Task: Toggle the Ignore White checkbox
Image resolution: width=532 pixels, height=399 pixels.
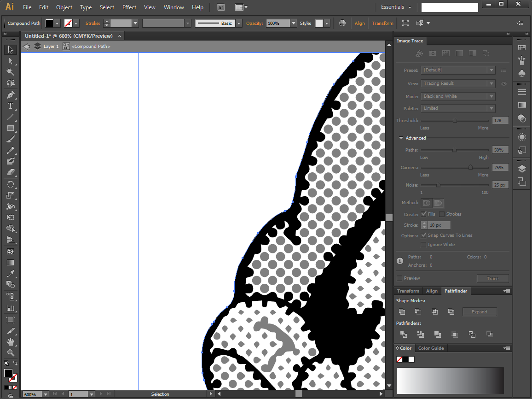Action: pyautogui.click(x=423, y=245)
